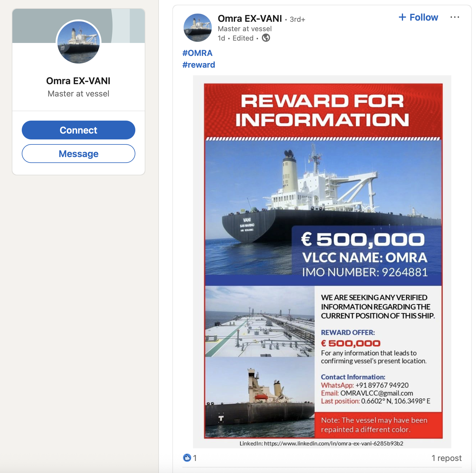Open the #OMRA hashtag
This screenshot has width=476, height=473.
(x=197, y=53)
